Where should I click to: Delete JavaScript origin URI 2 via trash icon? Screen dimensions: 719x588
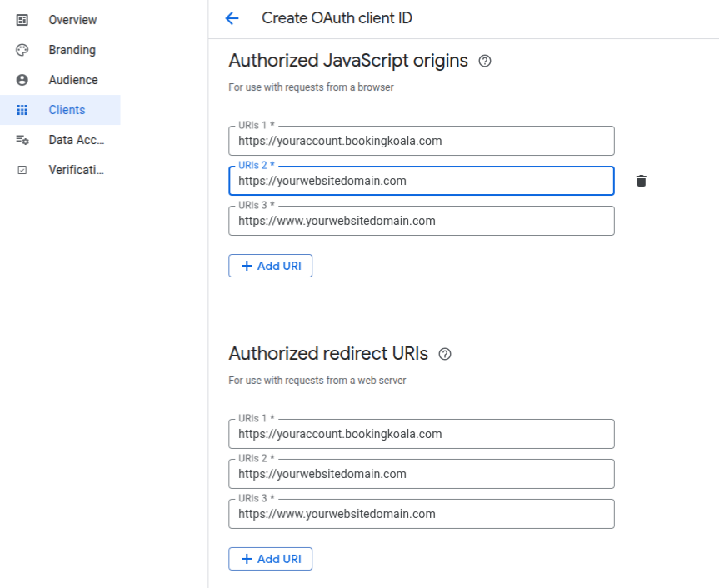pos(641,181)
